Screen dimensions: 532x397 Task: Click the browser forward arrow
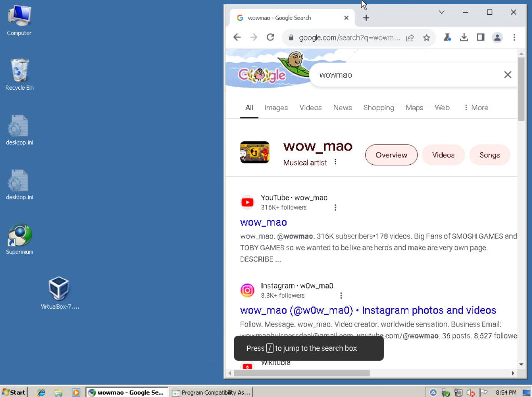point(254,38)
